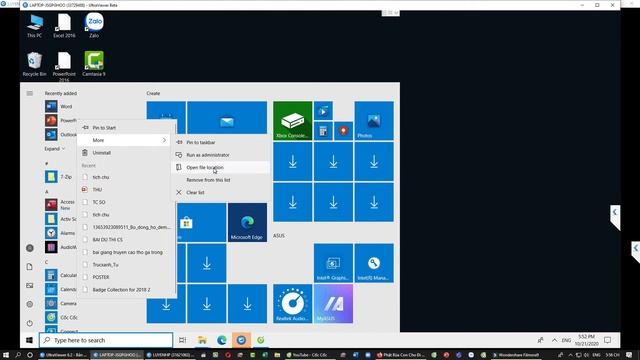Click the remote Windows Start button
Viewport: 640px width, 360px height.
[29, 340]
